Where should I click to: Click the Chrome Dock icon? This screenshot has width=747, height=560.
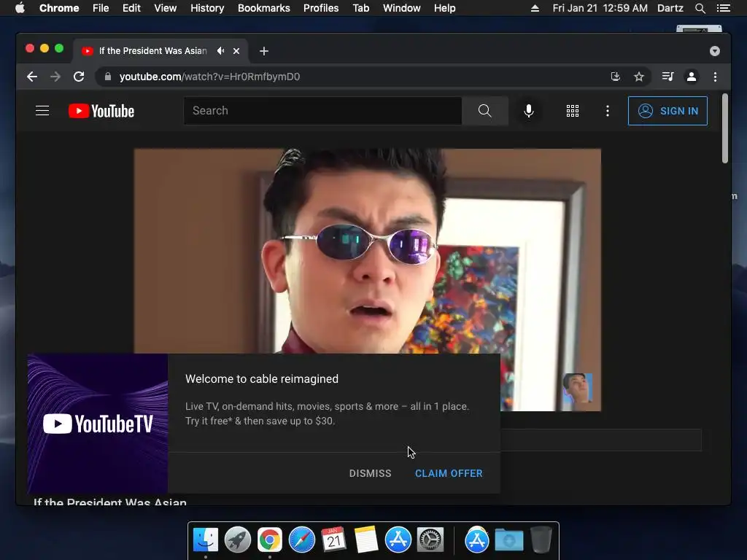(x=270, y=540)
